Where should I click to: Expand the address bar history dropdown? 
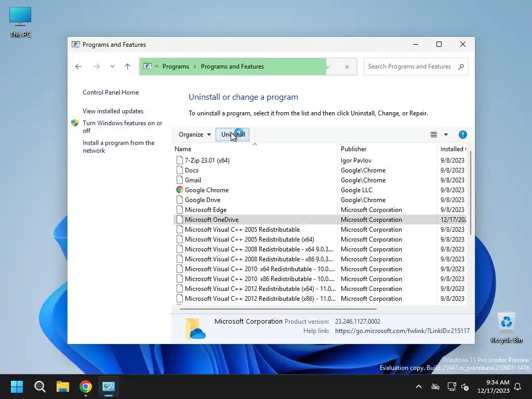point(328,66)
